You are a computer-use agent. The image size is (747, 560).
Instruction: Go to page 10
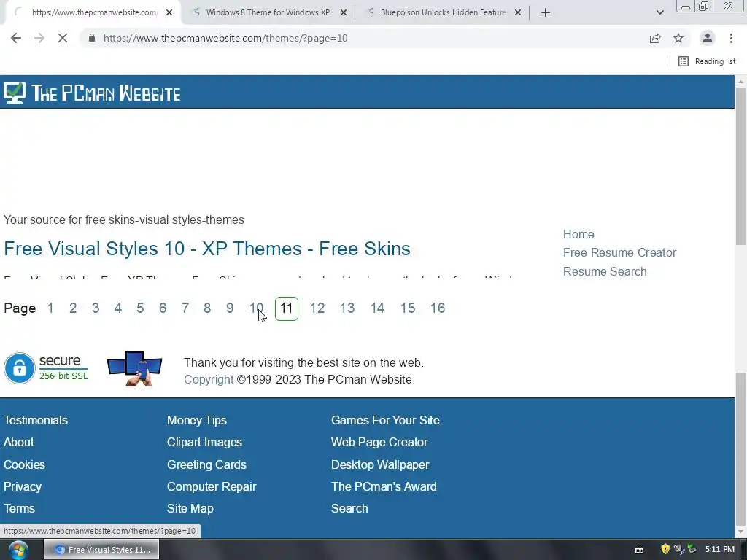[256, 308]
